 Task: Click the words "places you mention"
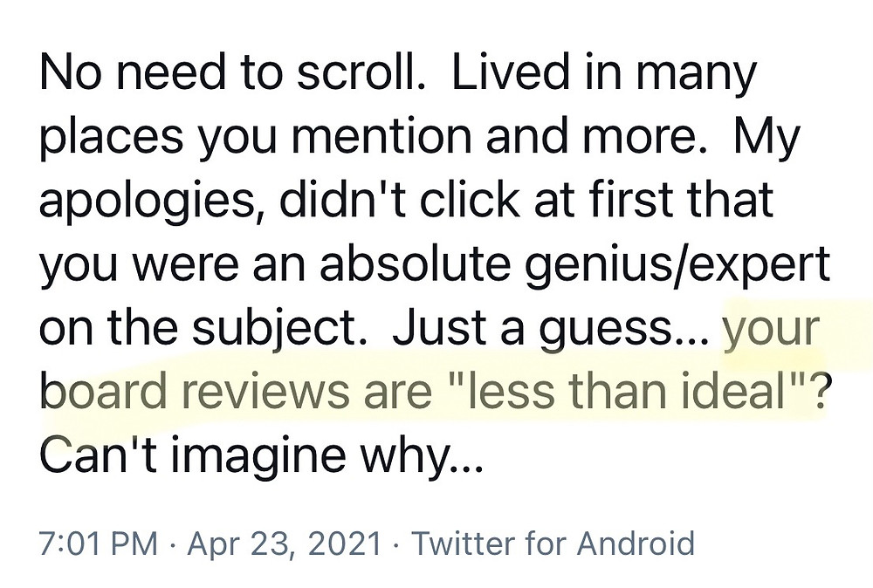tap(256, 138)
